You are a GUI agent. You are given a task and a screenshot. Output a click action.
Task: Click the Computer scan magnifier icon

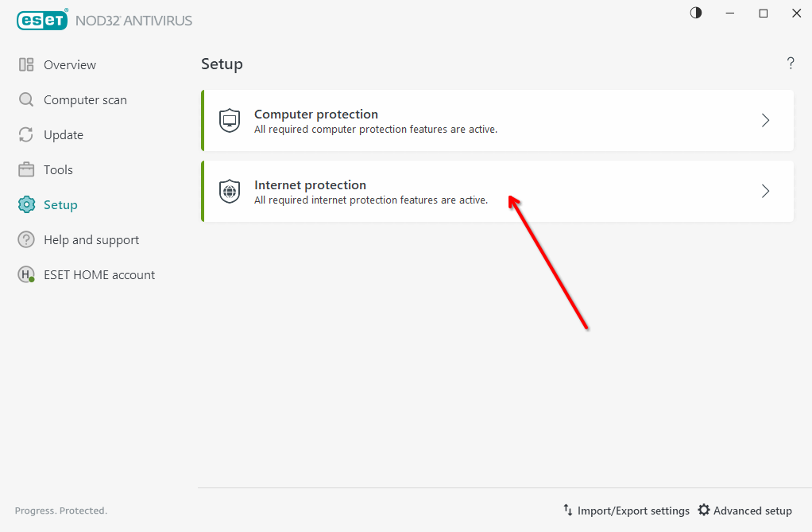pyautogui.click(x=26, y=99)
